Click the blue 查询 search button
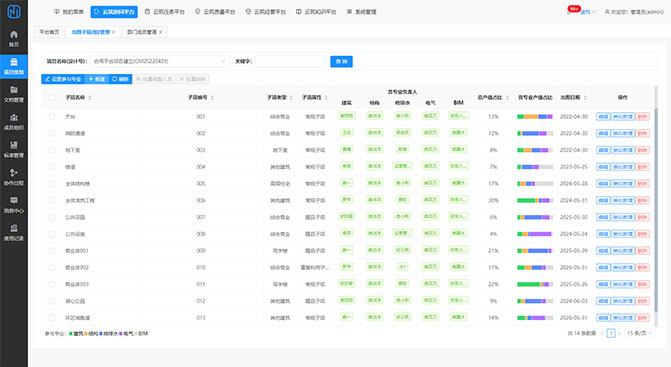The width and height of the screenshot is (671, 367). (x=341, y=62)
